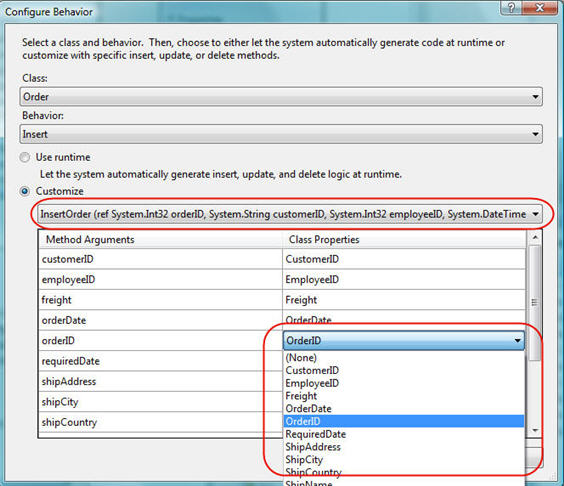Click the scroll down arrow of the grid
This screenshot has width=564, height=486.
pyautogui.click(x=535, y=430)
